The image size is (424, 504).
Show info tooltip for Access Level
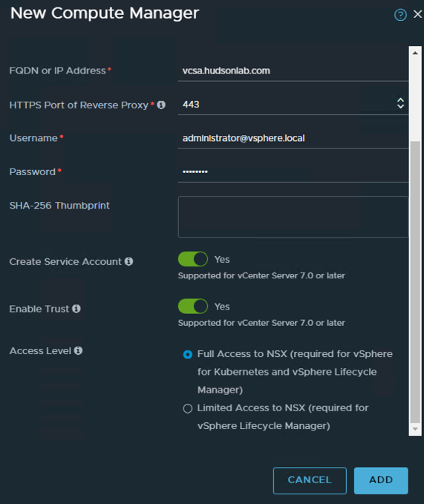78,350
